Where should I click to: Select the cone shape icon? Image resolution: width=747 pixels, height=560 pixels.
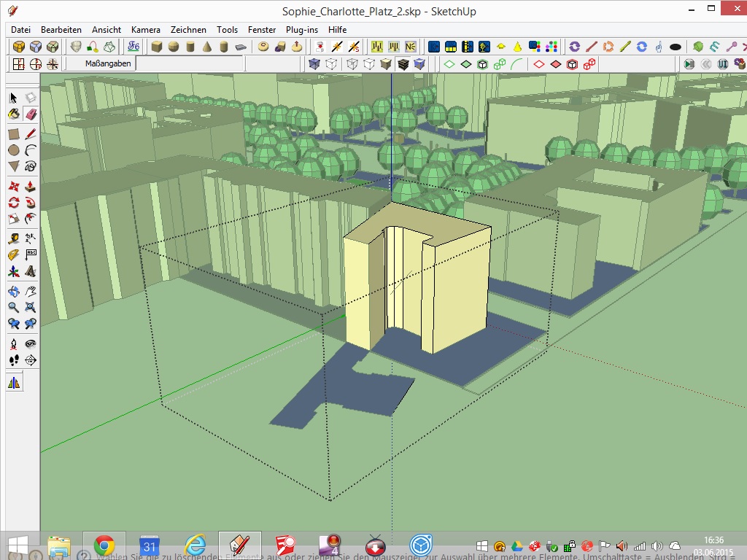point(207,47)
